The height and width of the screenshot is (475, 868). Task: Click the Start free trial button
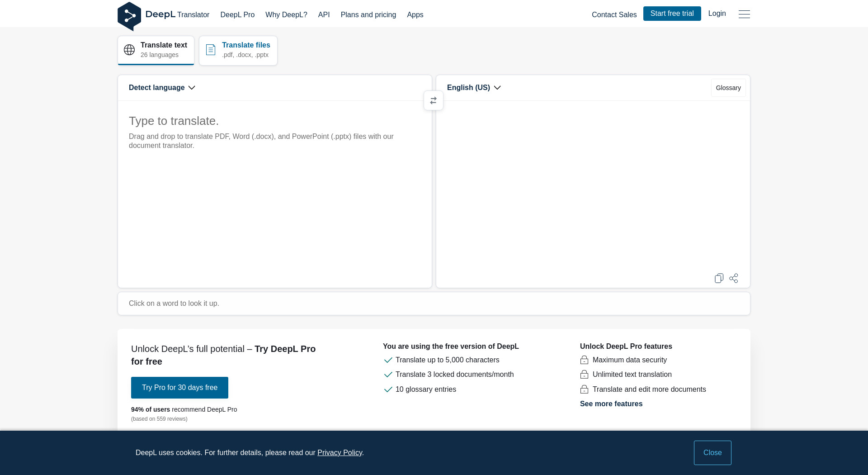click(672, 14)
